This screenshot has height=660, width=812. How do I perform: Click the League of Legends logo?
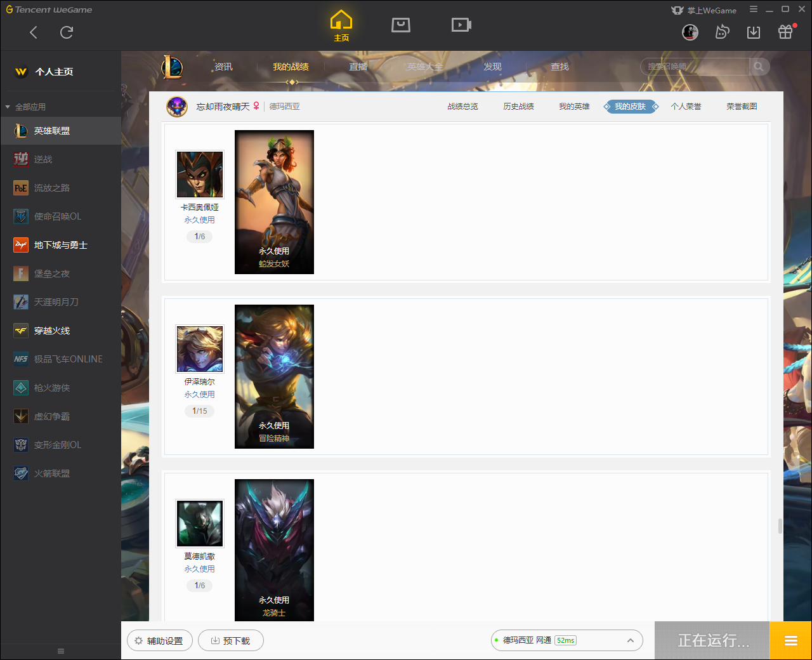pyautogui.click(x=172, y=67)
